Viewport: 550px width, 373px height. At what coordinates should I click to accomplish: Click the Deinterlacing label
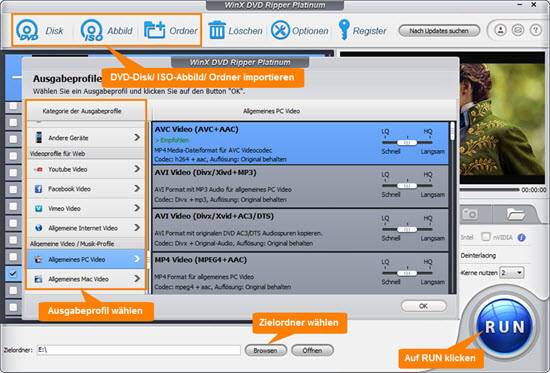click(x=478, y=255)
